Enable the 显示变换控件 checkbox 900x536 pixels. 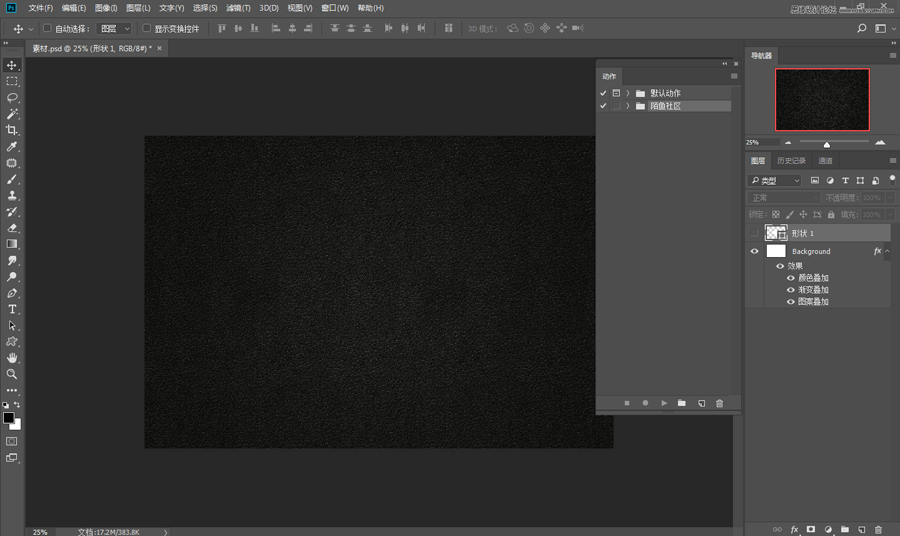tap(146, 28)
